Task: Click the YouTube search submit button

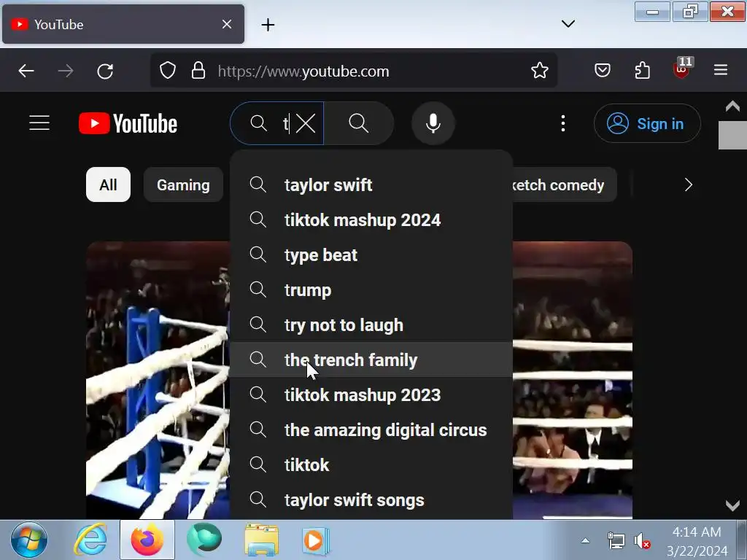Action: (359, 123)
